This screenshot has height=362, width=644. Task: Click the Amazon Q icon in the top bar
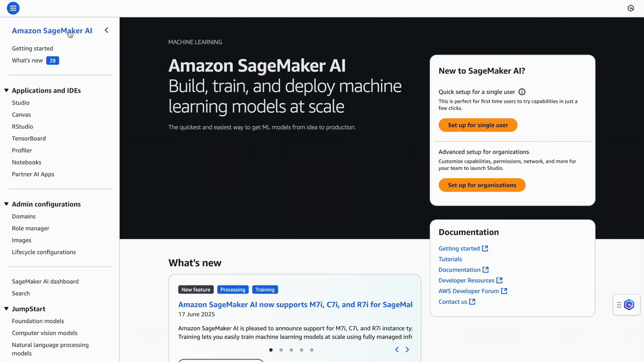631,8
